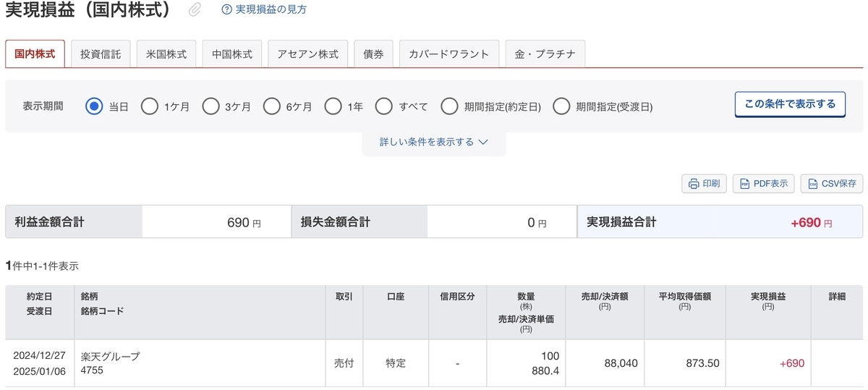Screen dimensions: 868x390
Task: Select 期間指定(受渡日) radio button
Action: pos(561,106)
